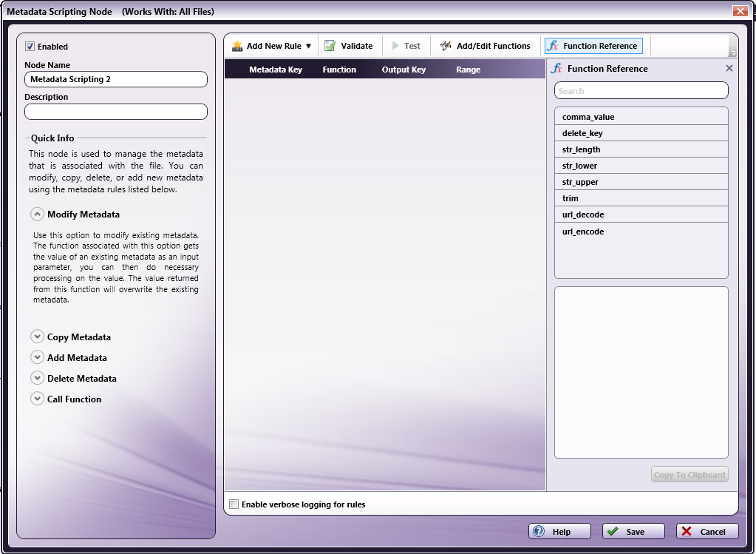This screenshot has height=554, width=756.
Task: Uncheck the Enabled checkbox
Action: [x=30, y=47]
